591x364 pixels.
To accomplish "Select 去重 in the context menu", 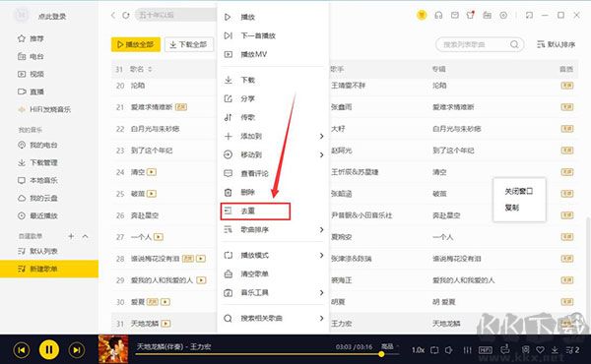I will point(255,211).
